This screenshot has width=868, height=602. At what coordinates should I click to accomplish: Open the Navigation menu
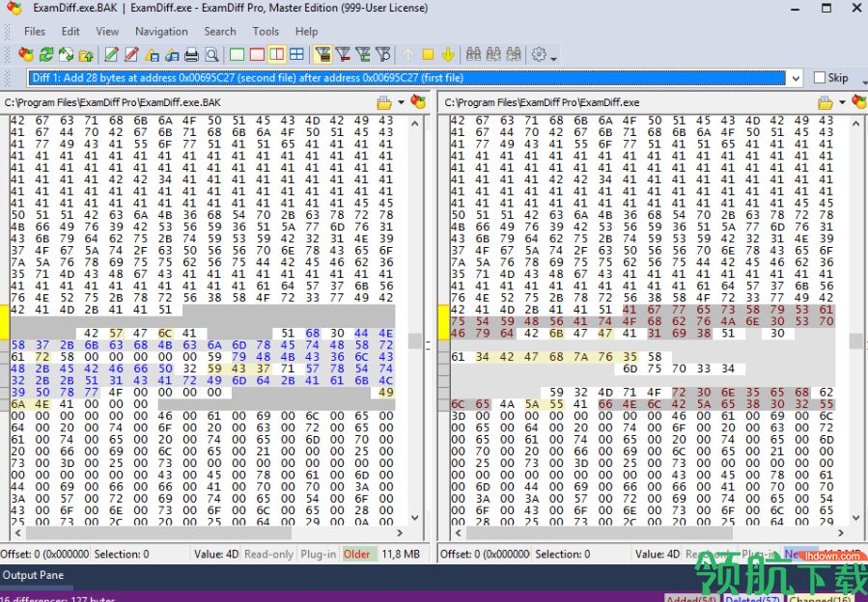click(x=161, y=32)
